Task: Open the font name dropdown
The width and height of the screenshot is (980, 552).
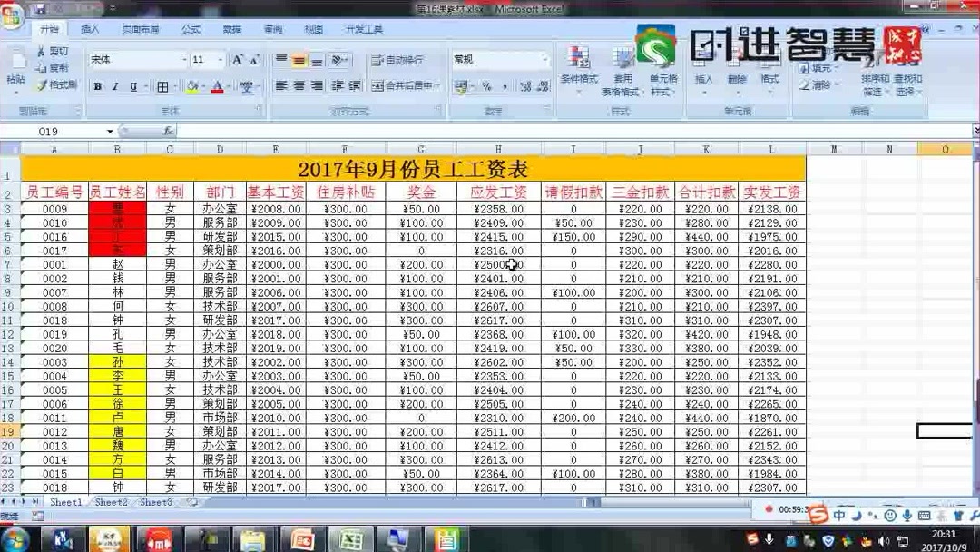Action: click(184, 60)
